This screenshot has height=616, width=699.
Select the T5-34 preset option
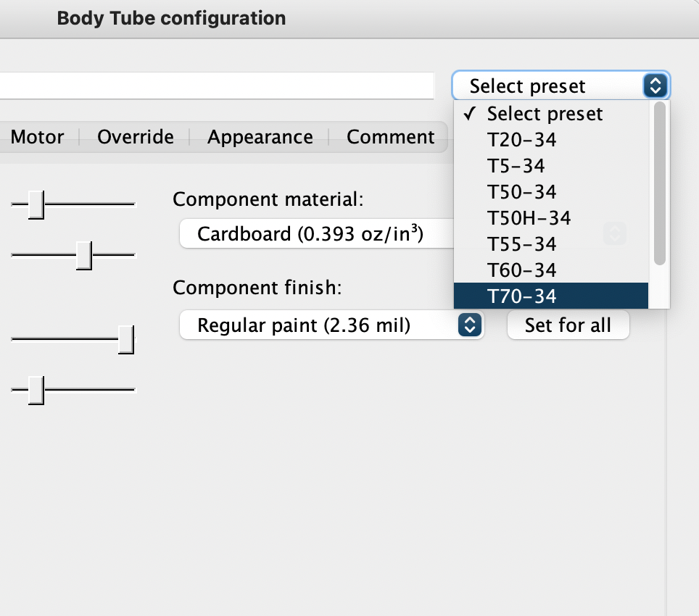point(516,166)
